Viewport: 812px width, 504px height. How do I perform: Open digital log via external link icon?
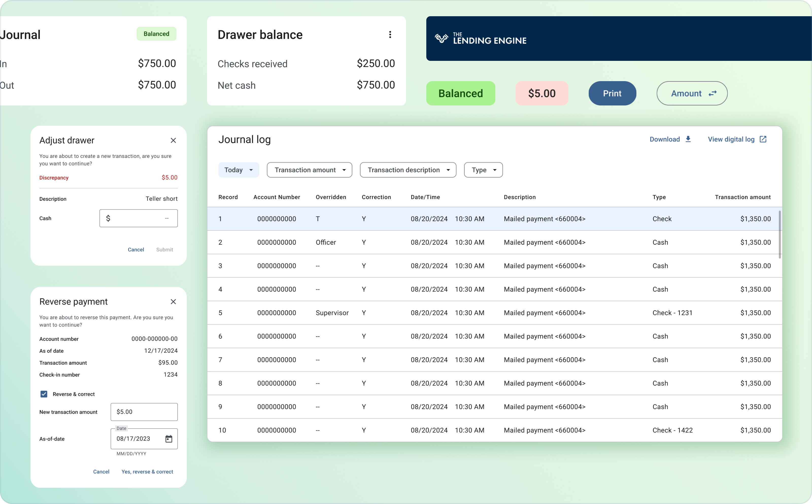(x=763, y=139)
